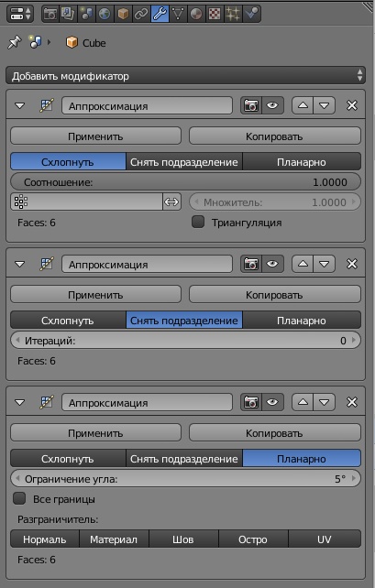Toggle render camera for first modifier
Viewport: 375px width, 588px height.
click(251, 105)
